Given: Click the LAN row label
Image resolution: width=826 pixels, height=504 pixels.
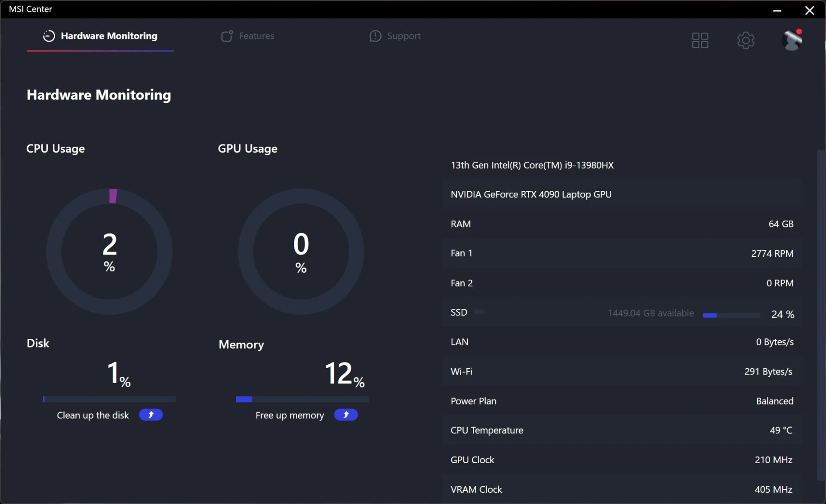Looking at the screenshot, I should (x=459, y=342).
